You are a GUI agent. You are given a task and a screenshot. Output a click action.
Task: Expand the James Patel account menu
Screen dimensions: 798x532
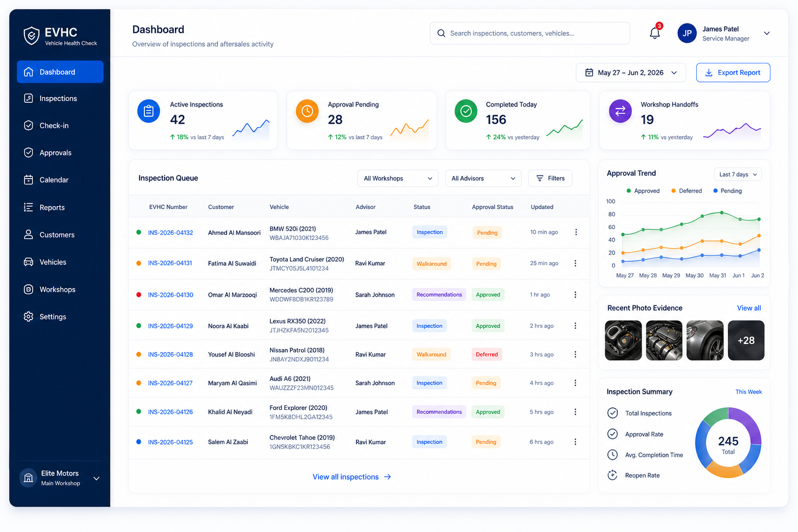click(766, 33)
